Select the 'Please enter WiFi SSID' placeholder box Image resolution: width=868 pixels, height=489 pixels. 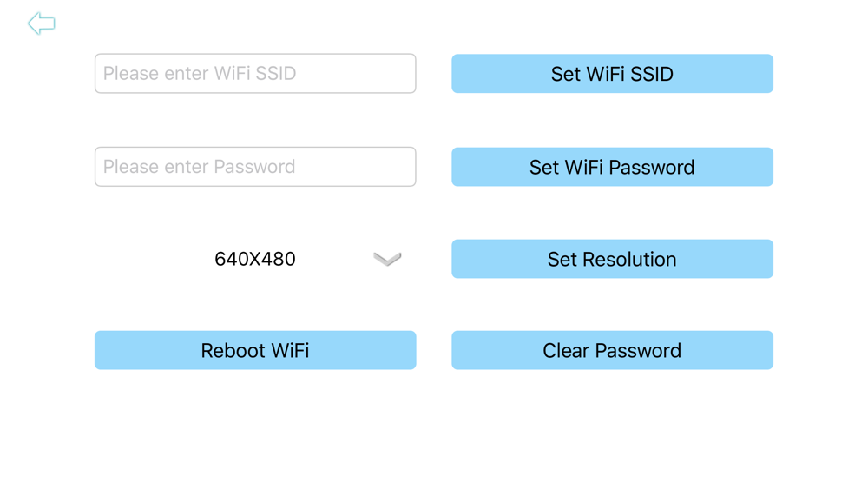click(255, 73)
